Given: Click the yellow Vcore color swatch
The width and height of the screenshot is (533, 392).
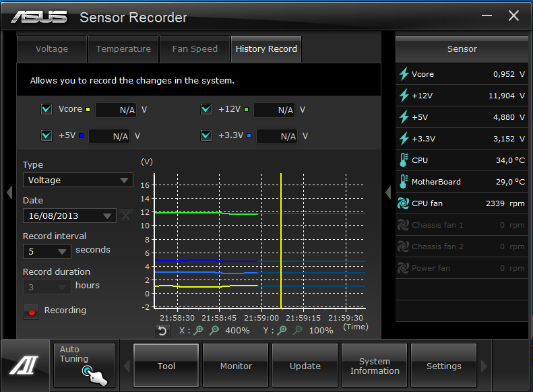Looking at the screenshot, I should coord(88,109).
